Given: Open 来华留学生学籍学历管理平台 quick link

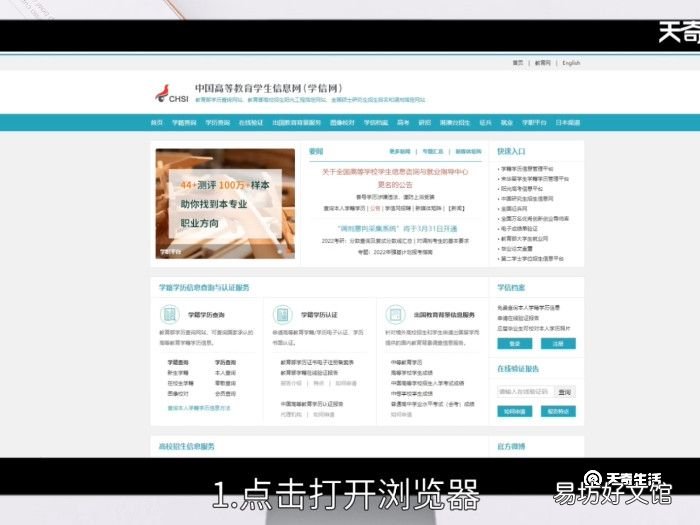Looking at the screenshot, I should [535, 179].
